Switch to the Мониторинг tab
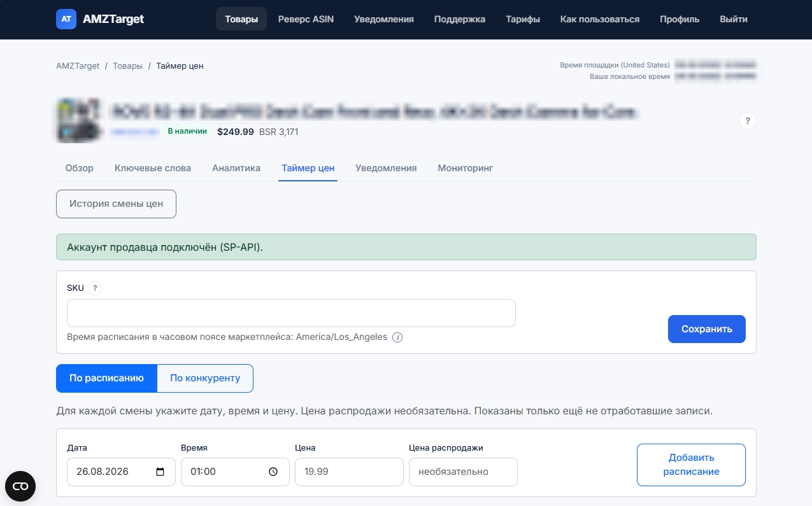This screenshot has height=506, width=812. (x=466, y=168)
